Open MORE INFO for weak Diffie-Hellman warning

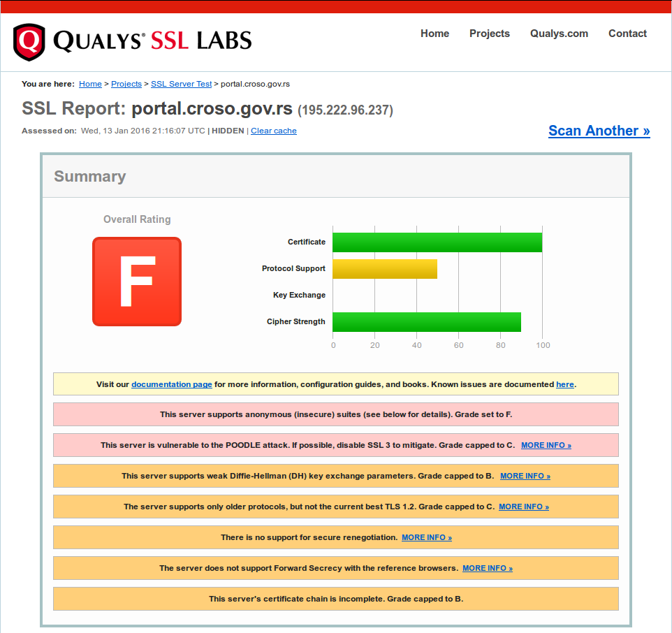(x=525, y=476)
